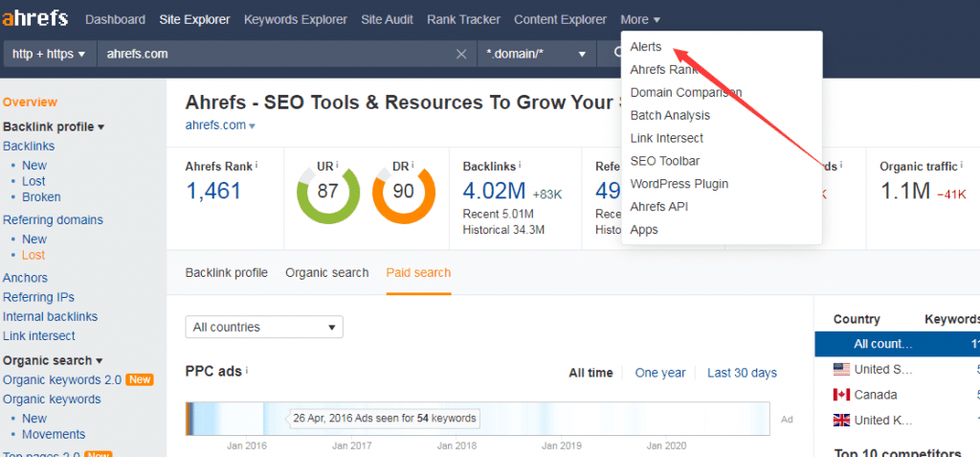Screen dimensions: 980x457
Task: Click info icon next to UR
Action: [337, 166]
